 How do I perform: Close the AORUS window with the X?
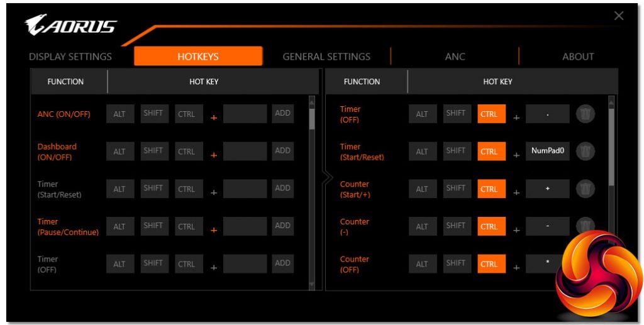pos(619,16)
